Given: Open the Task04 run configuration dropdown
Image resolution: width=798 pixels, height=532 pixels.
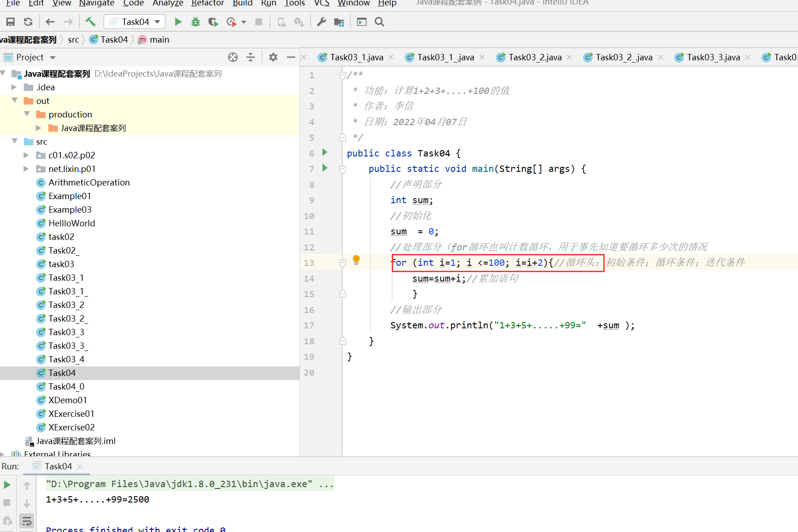Looking at the screenshot, I should pyautogui.click(x=134, y=22).
